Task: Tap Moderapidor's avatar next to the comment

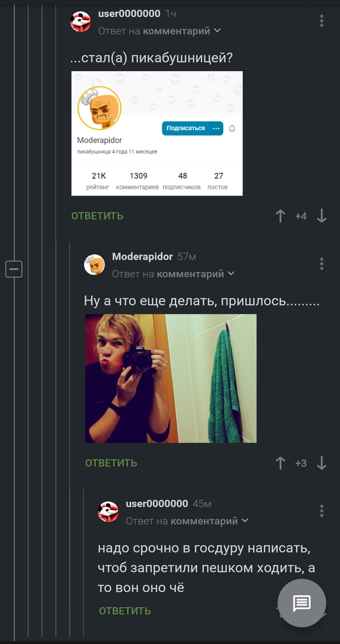Action: 94,265
